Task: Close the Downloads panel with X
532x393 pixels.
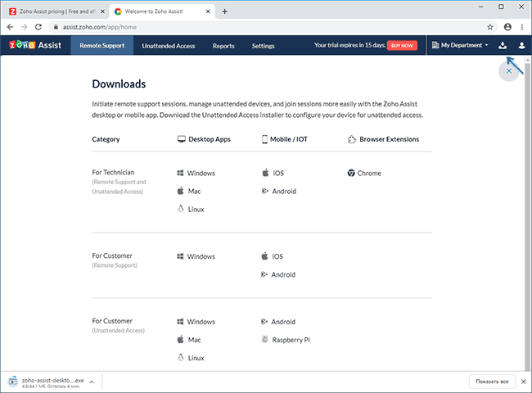Action: [x=509, y=71]
